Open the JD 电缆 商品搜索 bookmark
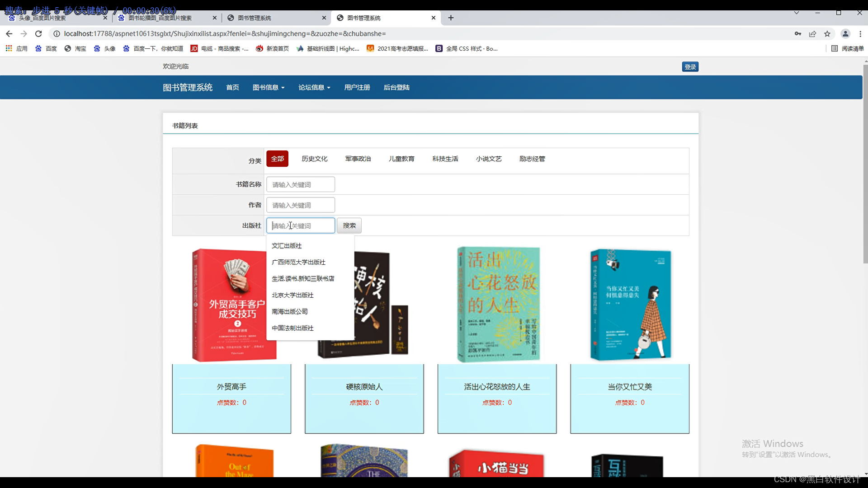Viewport: 868px width, 488px height. click(219, 48)
